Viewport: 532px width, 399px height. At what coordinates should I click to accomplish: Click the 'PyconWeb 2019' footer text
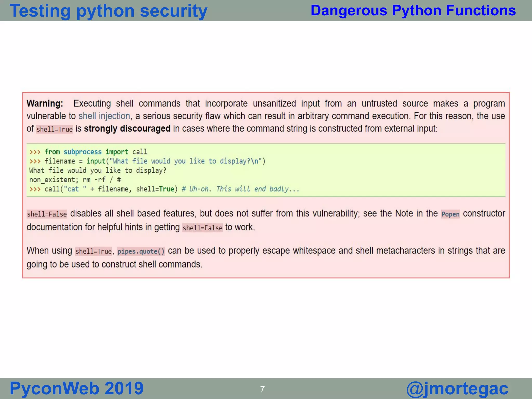pos(77,388)
